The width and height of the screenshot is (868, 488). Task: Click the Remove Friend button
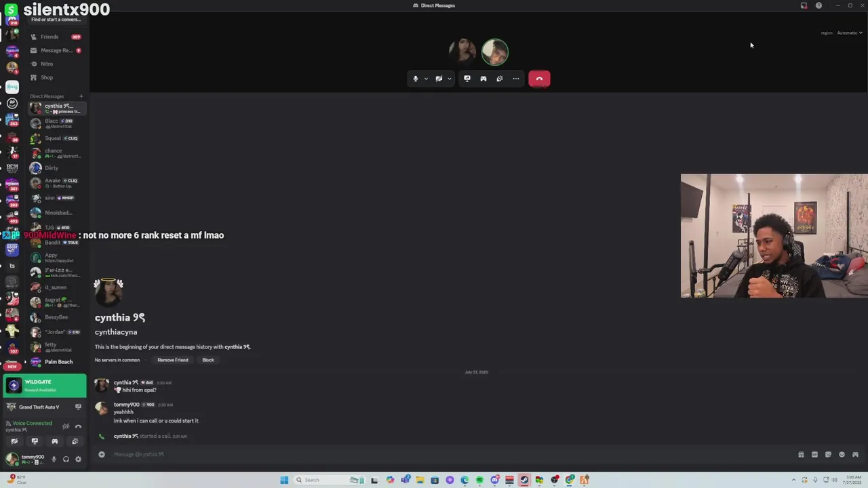click(x=173, y=360)
